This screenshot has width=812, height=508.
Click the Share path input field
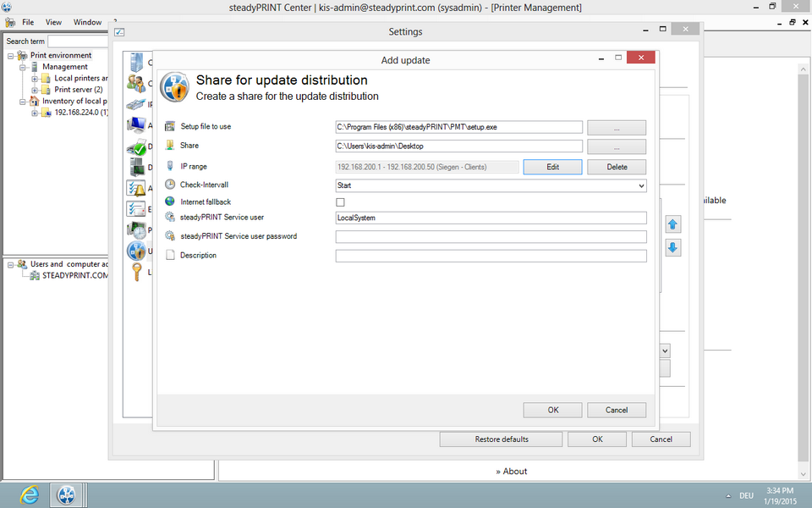click(458, 146)
